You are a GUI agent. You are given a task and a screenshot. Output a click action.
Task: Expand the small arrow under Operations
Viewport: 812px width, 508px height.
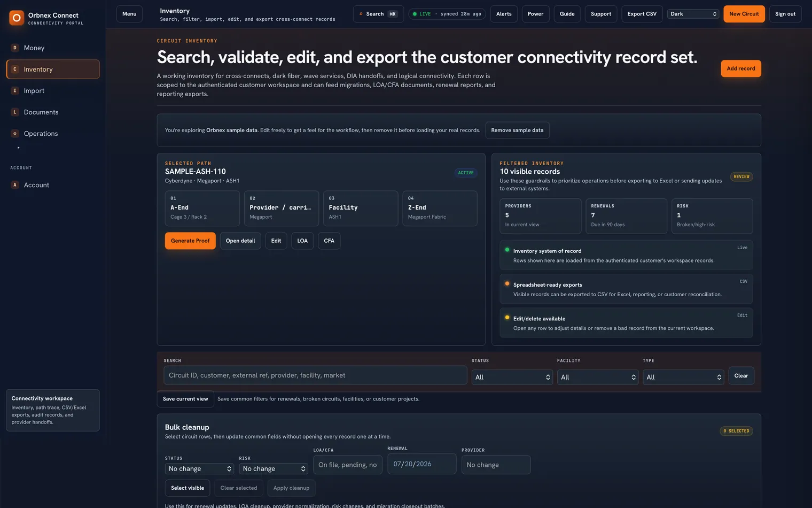tap(18, 148)
